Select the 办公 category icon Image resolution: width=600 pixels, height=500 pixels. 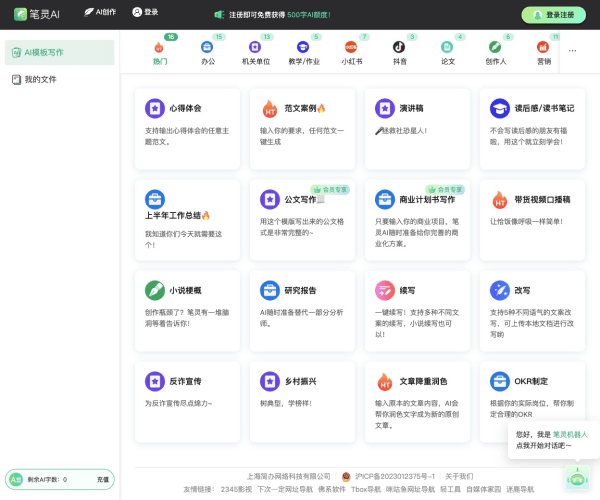(x=207, y=46)
